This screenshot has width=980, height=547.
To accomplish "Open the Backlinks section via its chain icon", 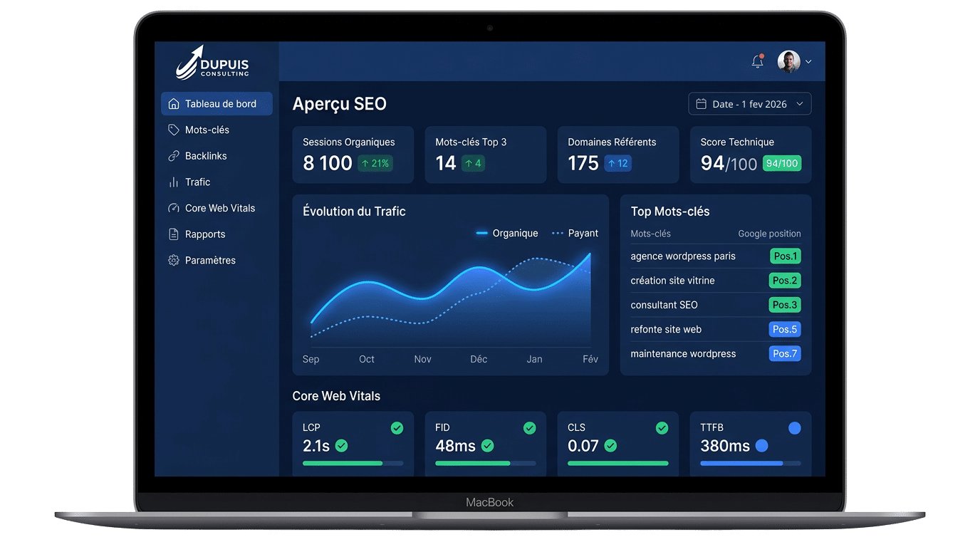I will click(x=172, y=155).
